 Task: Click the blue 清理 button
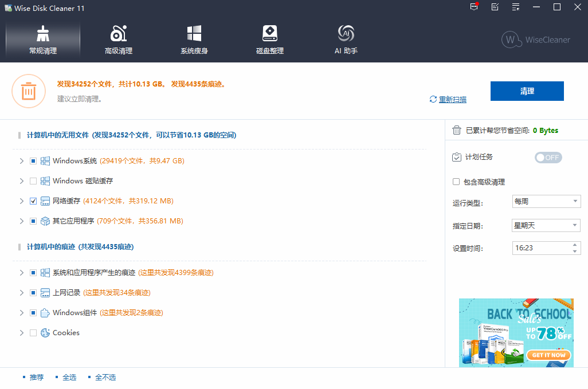527,91
